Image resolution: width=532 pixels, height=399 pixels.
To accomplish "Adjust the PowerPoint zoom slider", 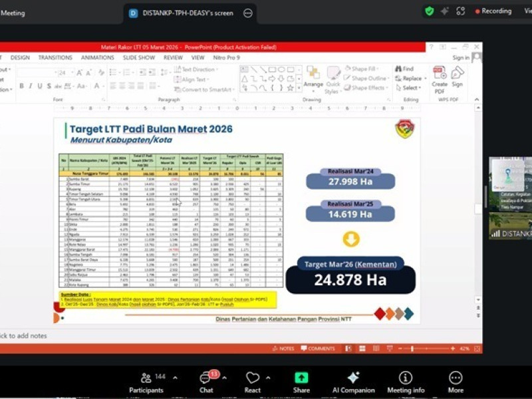I will pyautogui.click(x=412, y=348).
